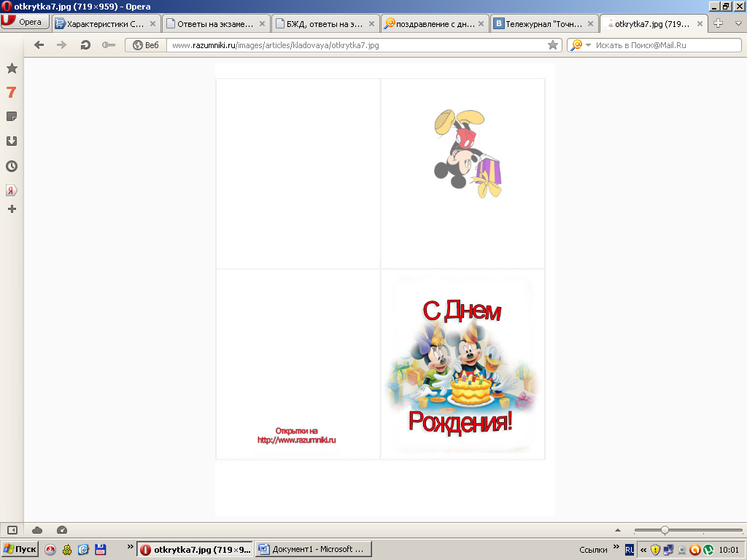This screenshot has width=747, height=560.
Task: Click the zoom slider handle
Action: [x=665, y=530]
